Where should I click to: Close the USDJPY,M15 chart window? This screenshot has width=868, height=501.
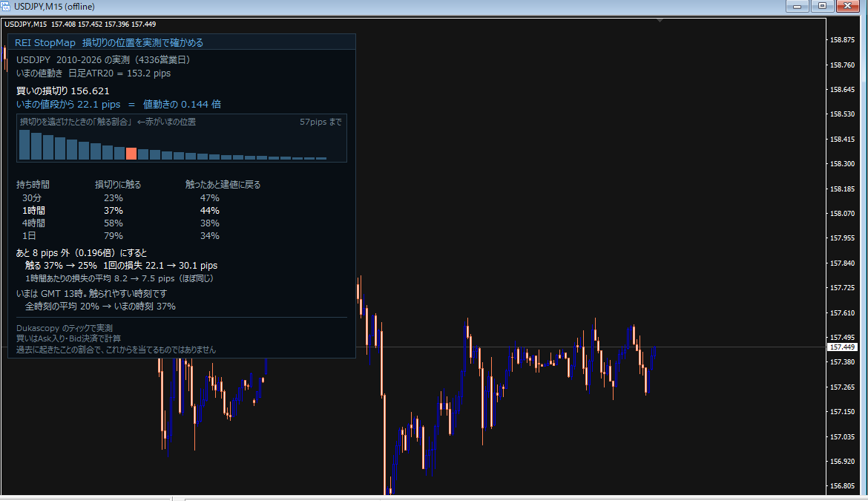pyautogui.click(x=847, y=6)
